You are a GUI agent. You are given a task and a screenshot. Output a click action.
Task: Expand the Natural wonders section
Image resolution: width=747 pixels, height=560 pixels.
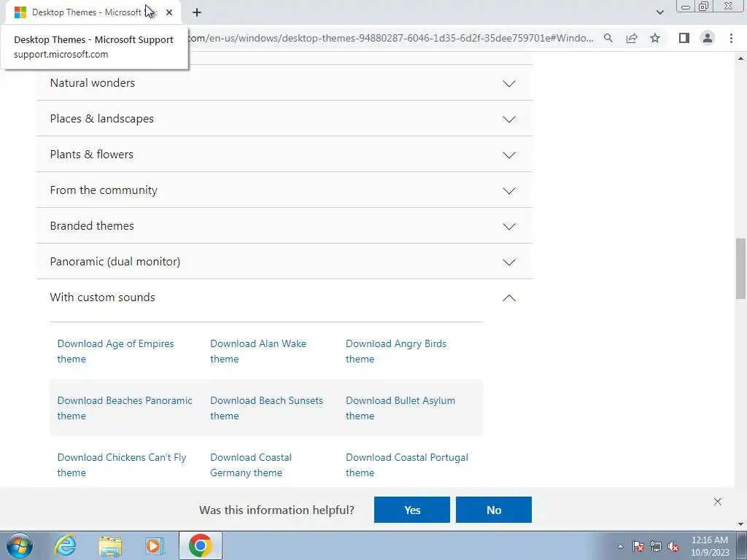[x=285, y=83]
